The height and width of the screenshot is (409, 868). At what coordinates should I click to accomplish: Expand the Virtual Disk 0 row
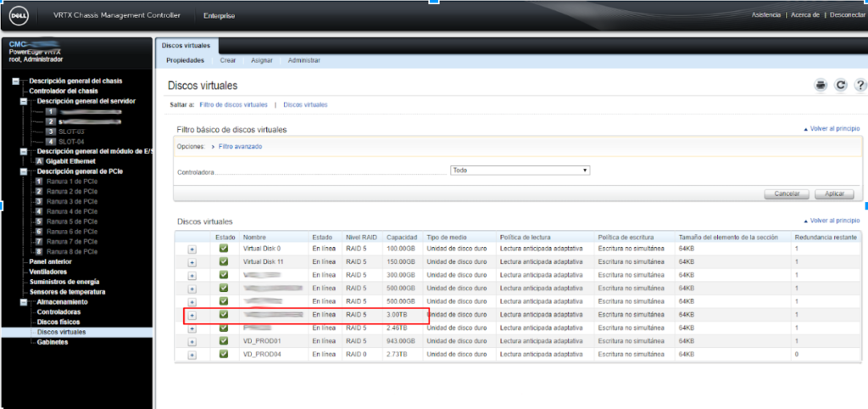[x=192, y=249]
